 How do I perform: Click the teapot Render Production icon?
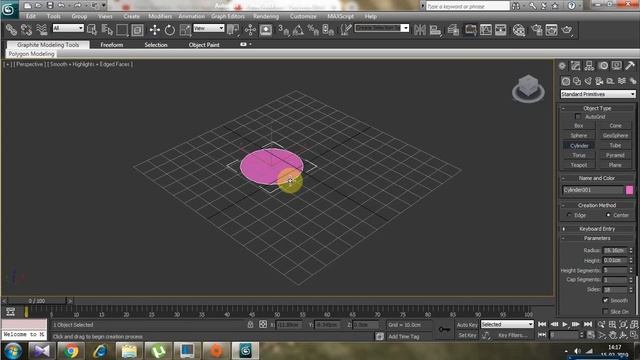point(567,30)
